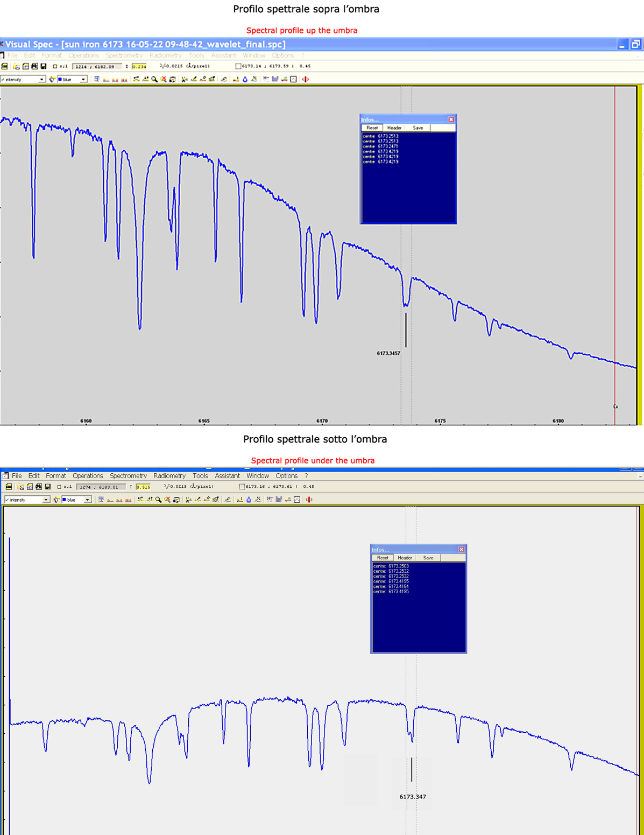The width and height of the screenshot is (644, 835).
Task: Click the 6160 wavelength axis label
Action: [86, 421]
